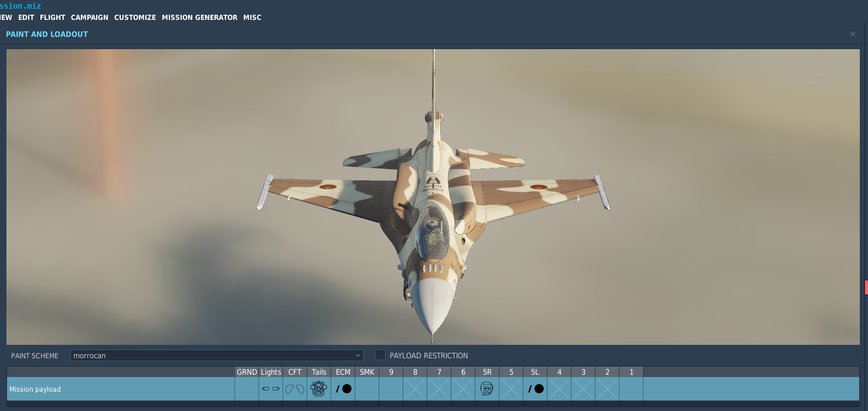Click the empty station 9 slot

(391, 389)
